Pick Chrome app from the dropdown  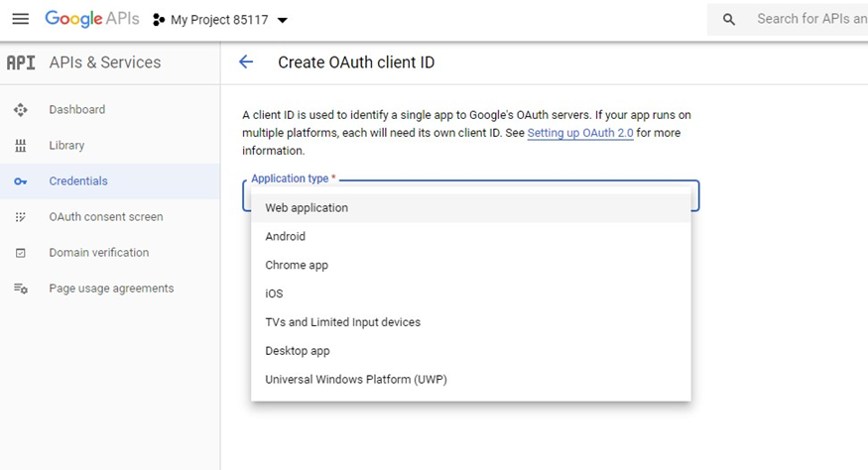[297, 266]
